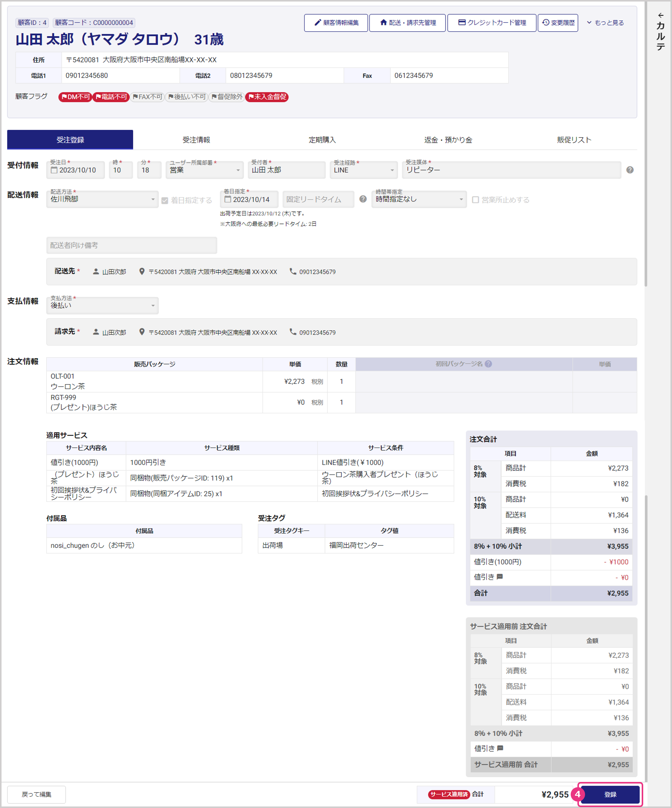This screenshot has height=808, width=672.
Task: Click the house icon for 配送・請求先管理
Action: point(383,23)
